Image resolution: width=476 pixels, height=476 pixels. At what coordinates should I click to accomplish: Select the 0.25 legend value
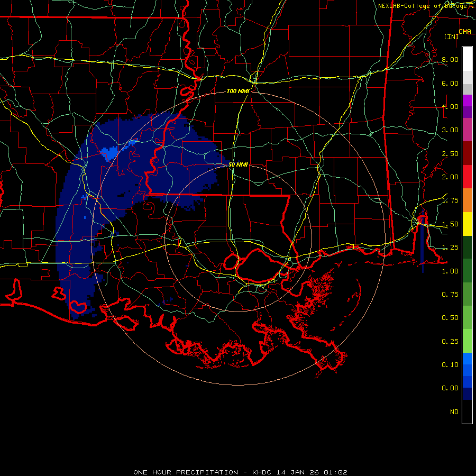[x=450, y=342]
